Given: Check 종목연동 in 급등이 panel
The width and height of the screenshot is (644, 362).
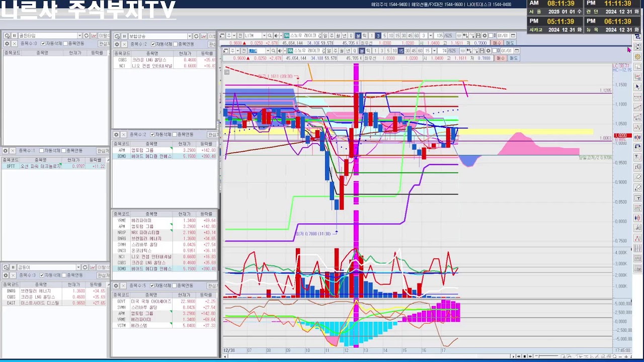Looking at the screenshot, I should (x=64, y=275).
